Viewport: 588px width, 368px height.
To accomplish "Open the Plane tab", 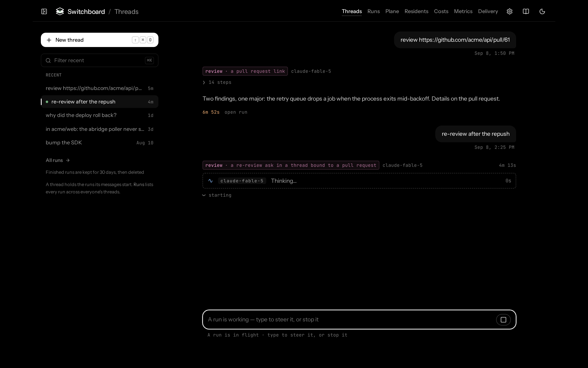I will [392, 11].
